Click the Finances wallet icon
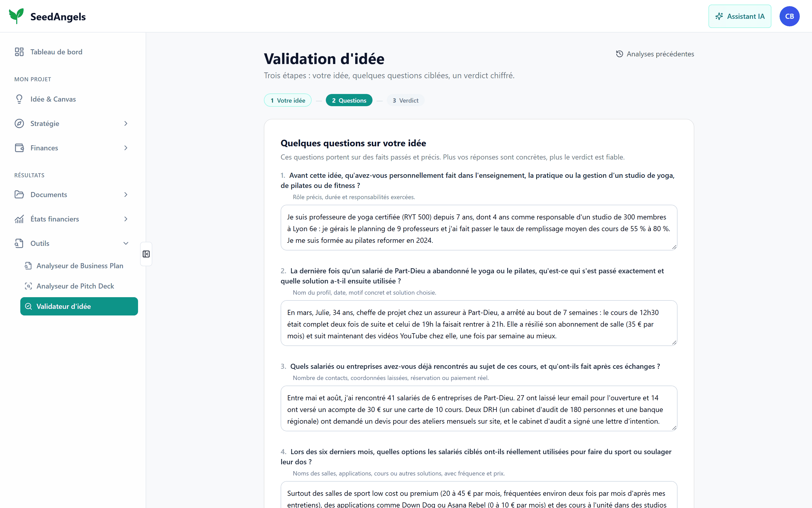This screenshot has width=812, height=508. (x=19, y=148)
